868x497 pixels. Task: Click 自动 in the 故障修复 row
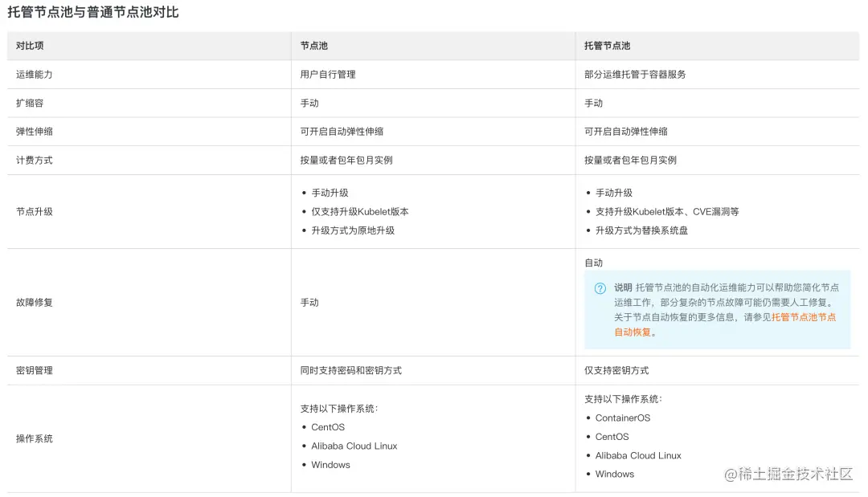click(593, 263)
